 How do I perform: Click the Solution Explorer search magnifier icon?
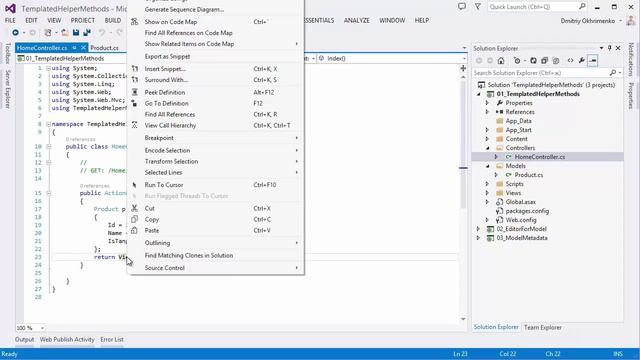coord(613,73)
